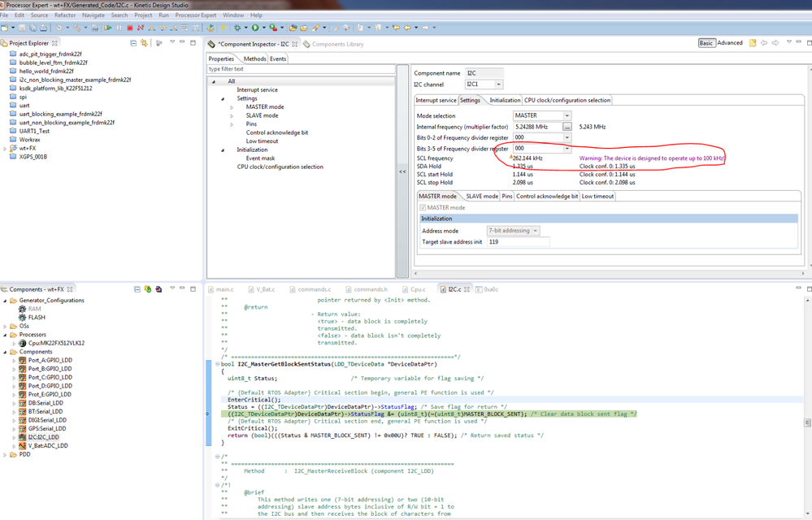The width and height of the screenshot is (812, 520).
Task: Select the Cpu:MK22FX512VLK12 processor icon
Action: pyautogui.click(x=22, y=343)
